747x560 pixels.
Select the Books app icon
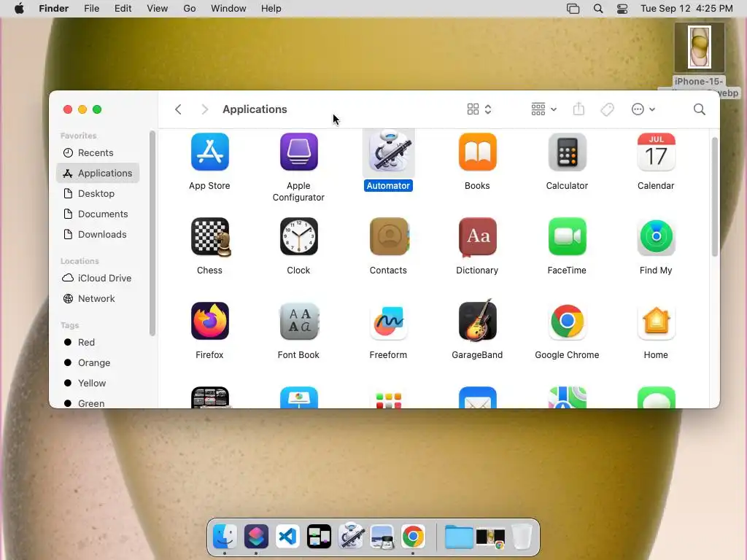pyautogui.click(x=477, y=152)
